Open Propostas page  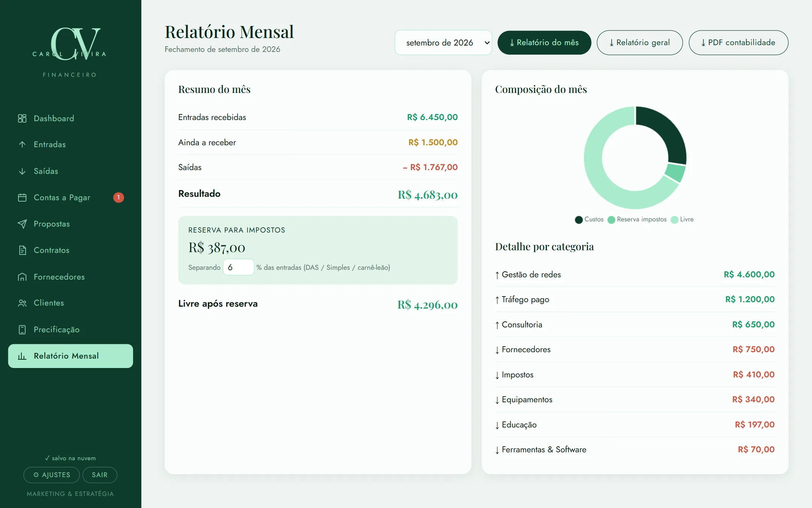coord(71,224)
